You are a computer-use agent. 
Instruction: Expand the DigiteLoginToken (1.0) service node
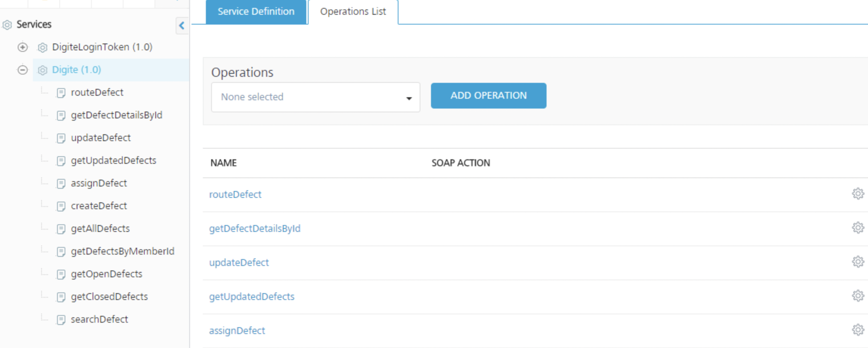pyautogui.click(x=23, y=47)
